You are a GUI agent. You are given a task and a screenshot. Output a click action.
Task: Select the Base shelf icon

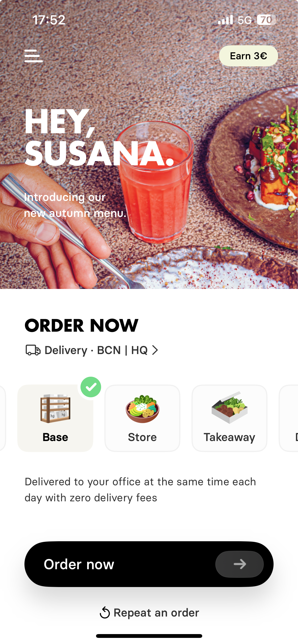click(x=55, y=409)
